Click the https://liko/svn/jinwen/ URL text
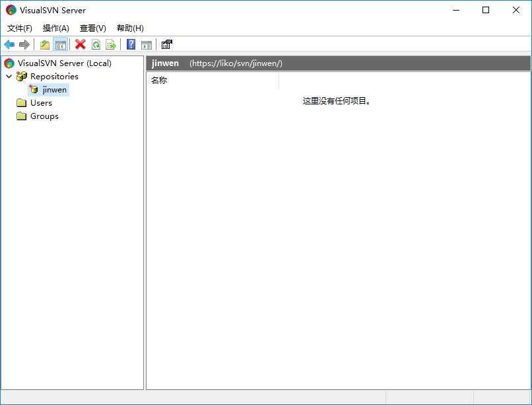532x405 pixels. pos(236,63)
